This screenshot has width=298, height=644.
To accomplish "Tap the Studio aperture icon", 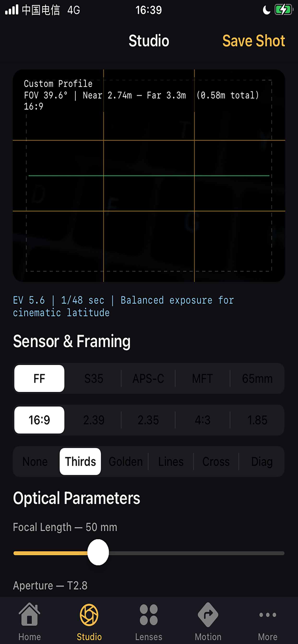I will (89, 615).
